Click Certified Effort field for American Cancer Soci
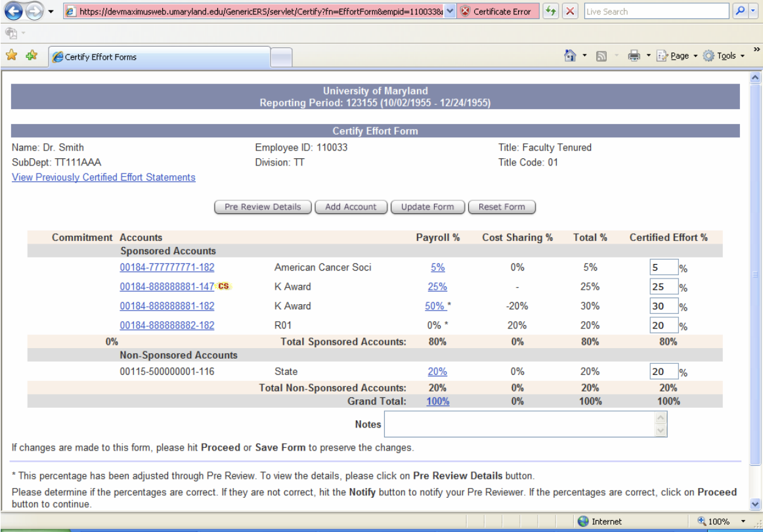This screenshot has height=532, width=763. [x=663, y=267]
